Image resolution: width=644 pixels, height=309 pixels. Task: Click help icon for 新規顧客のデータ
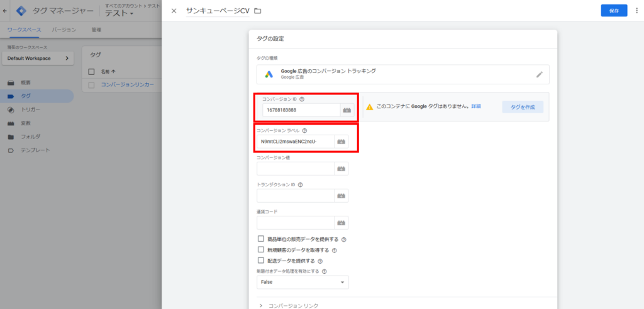334,250
